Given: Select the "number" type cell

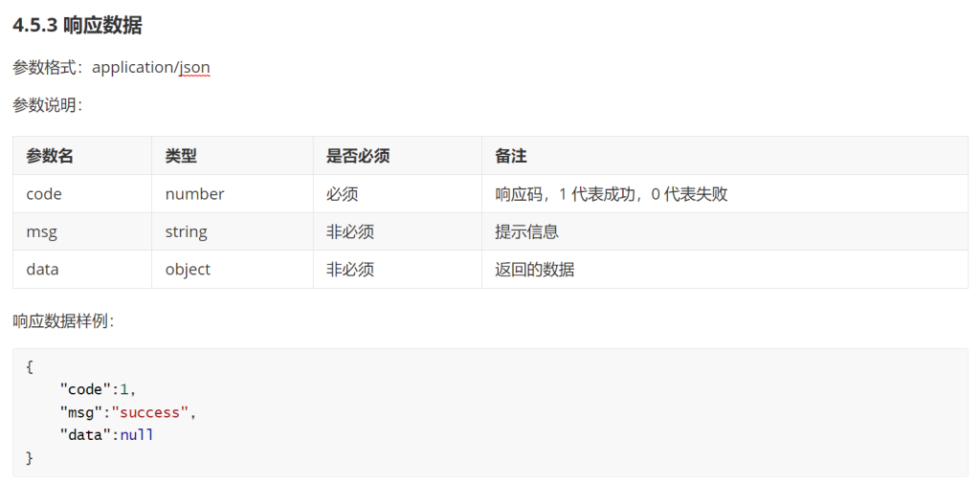Looking at the screenshot, I should coord(194,194).
